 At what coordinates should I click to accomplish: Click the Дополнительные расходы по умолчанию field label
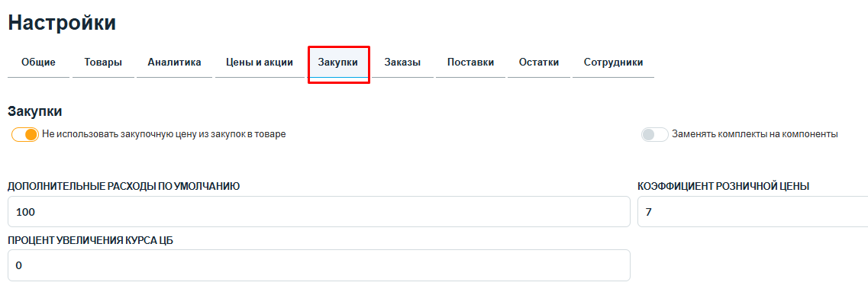point(124,186)
